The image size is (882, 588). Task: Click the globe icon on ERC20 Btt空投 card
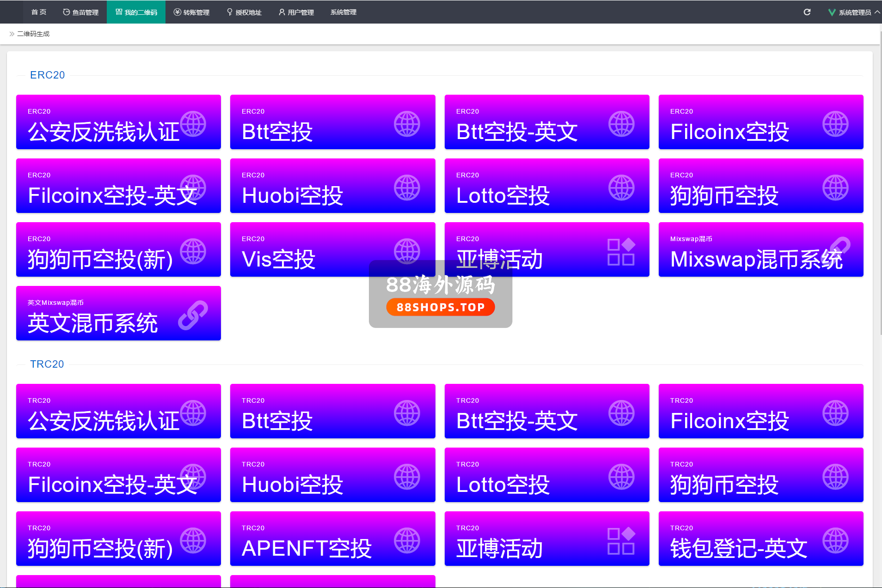point(407,124)
